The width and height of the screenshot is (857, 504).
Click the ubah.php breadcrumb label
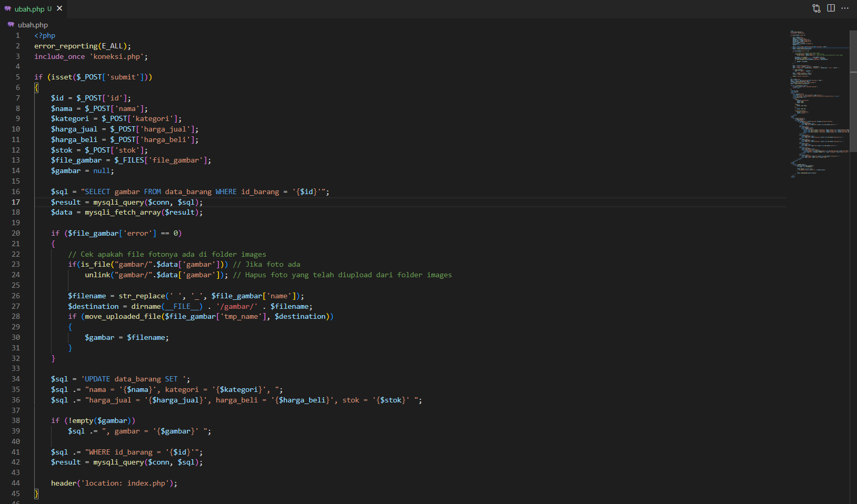click(33, 25)
